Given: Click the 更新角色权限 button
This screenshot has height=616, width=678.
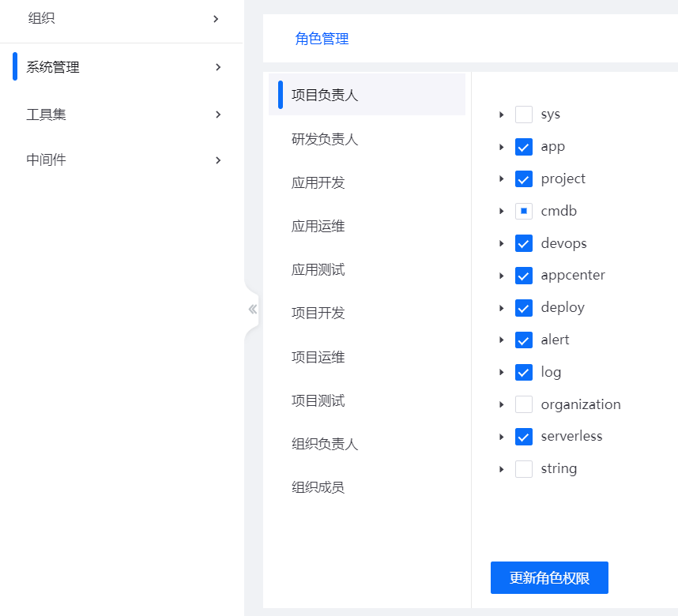Looking at the screenshot, I should 549,578.
